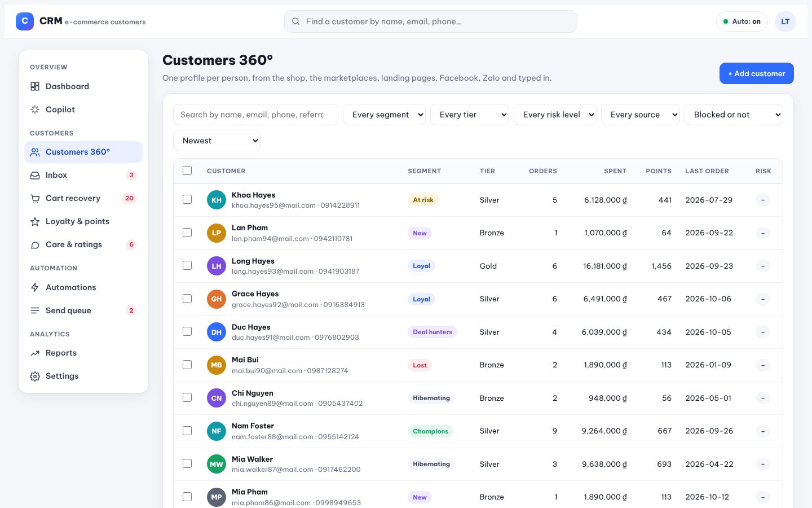Check the Lan Pham row checkbox
This screenshot has width=812, height=508.
point(187,233)
